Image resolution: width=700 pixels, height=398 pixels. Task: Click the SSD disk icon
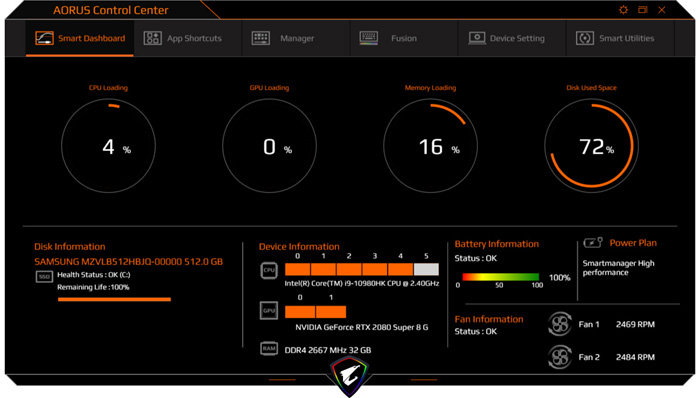44,277
